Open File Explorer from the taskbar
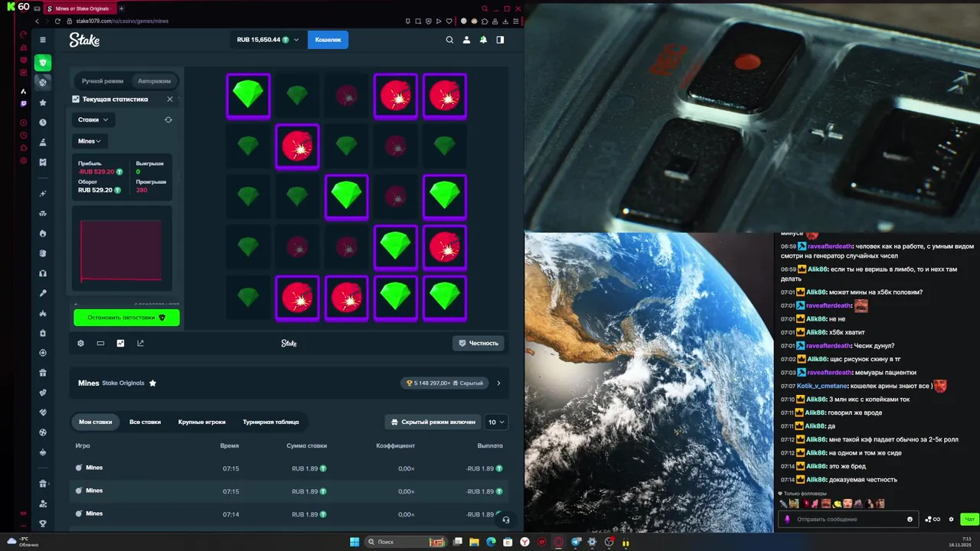 (x=474, y=542)
